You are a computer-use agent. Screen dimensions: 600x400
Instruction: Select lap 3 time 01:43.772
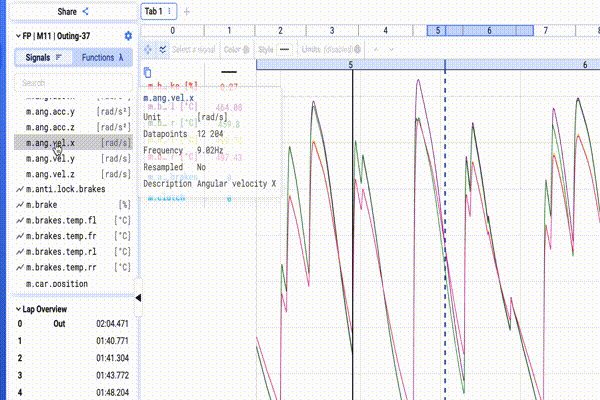tap(73, 376)
